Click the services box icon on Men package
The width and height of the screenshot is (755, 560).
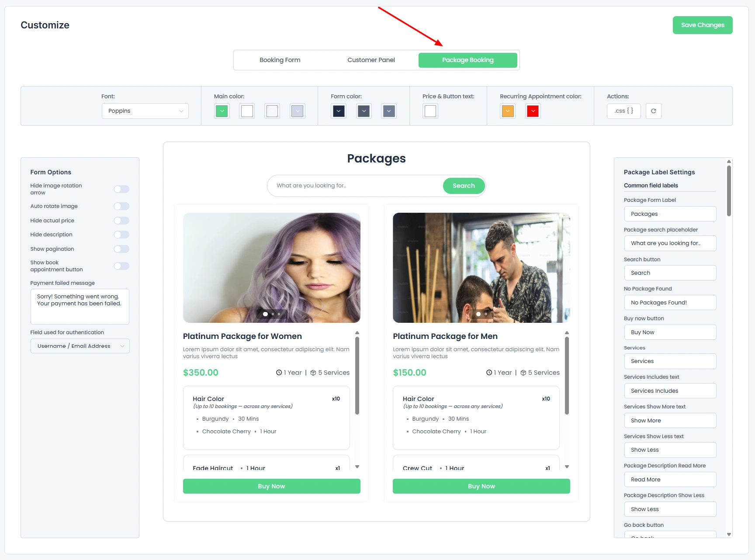(523, 373)
